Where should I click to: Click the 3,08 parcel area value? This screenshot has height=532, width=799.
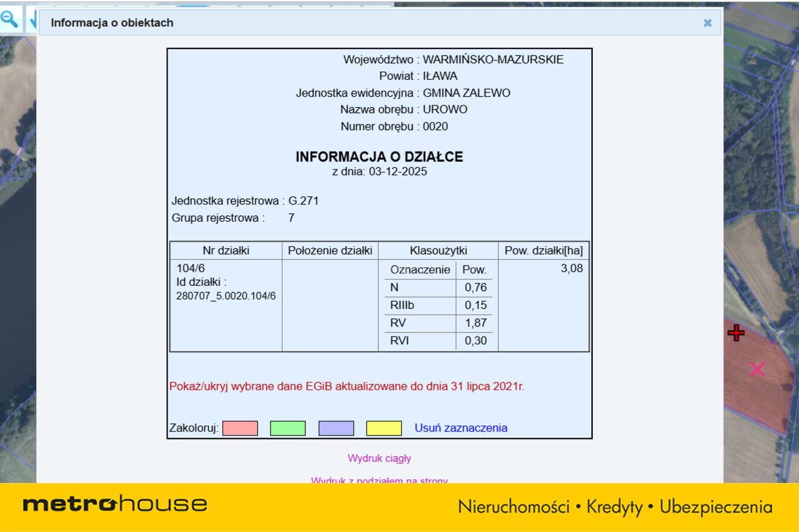click(x=572, y=269)
